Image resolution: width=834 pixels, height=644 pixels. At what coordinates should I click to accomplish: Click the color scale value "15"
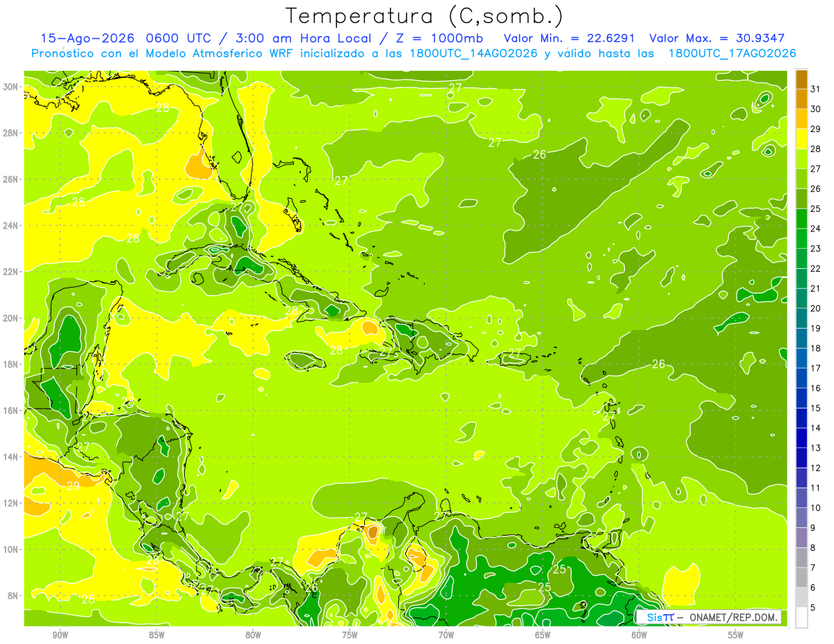click(x=816, y=408)
